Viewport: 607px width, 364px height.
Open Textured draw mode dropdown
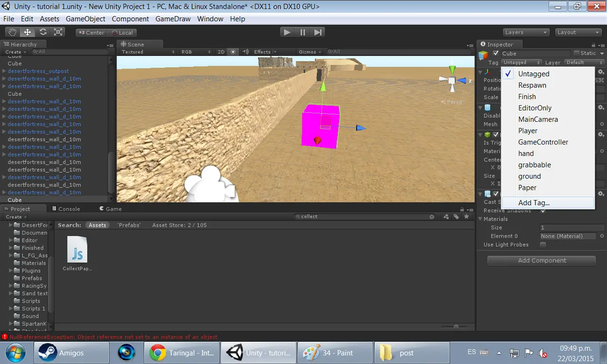click(147, 52)
